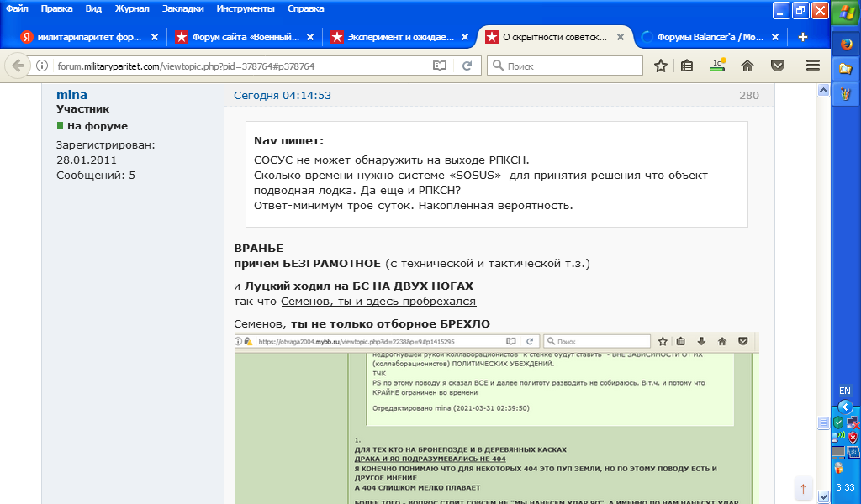Click the bold word ВРАНЬЕ in the post
Viewport: 861px width, 504px height.
click(x=259, y=249)
